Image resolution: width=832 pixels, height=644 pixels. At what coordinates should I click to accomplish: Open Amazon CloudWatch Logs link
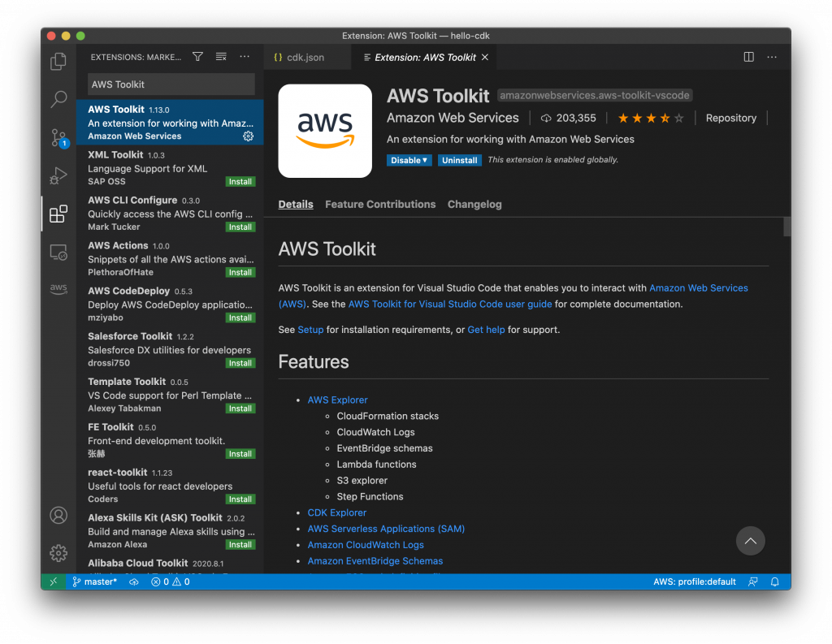(x=366, y=545)
